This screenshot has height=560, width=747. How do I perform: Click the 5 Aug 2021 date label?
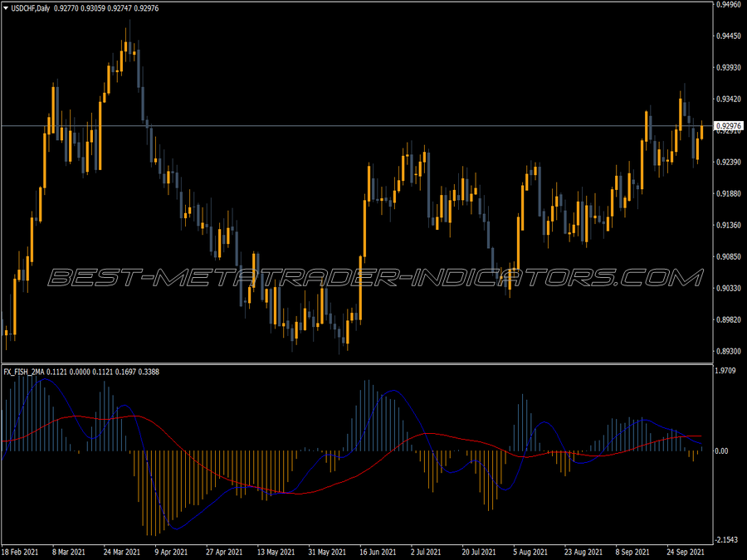click(x=530, y=553)
